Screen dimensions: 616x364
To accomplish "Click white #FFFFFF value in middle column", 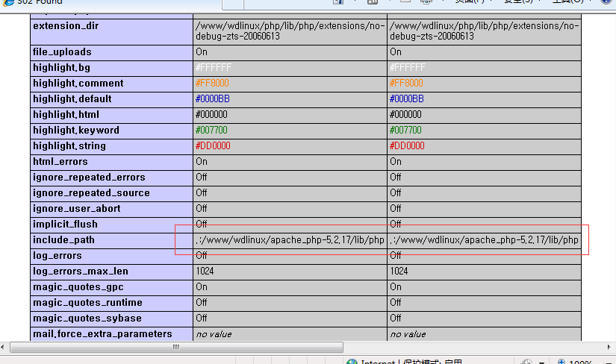I will [214, 68].
